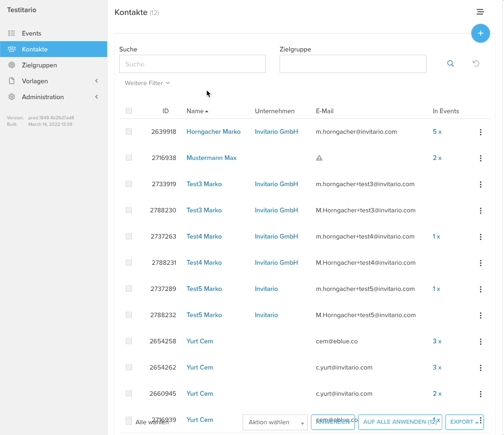Click the Export button
This screenshot has width=504, height=435.
pyautogui.click(x=464, y=422)
